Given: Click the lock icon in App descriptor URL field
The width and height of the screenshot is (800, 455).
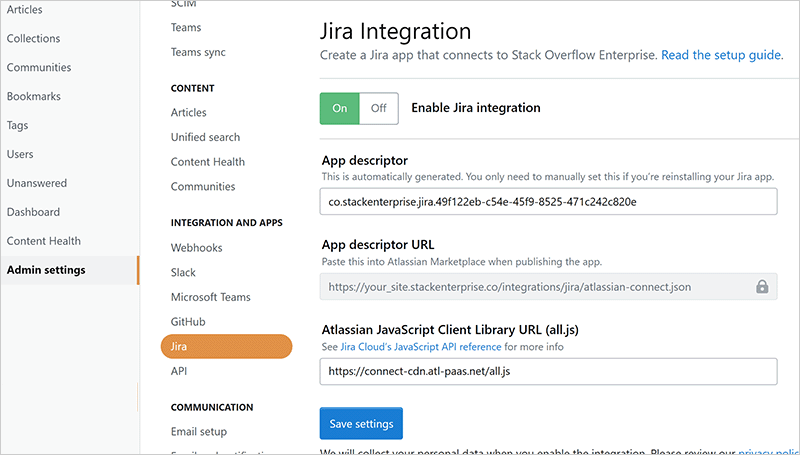Looking at the screenshot, I should 762,287.
